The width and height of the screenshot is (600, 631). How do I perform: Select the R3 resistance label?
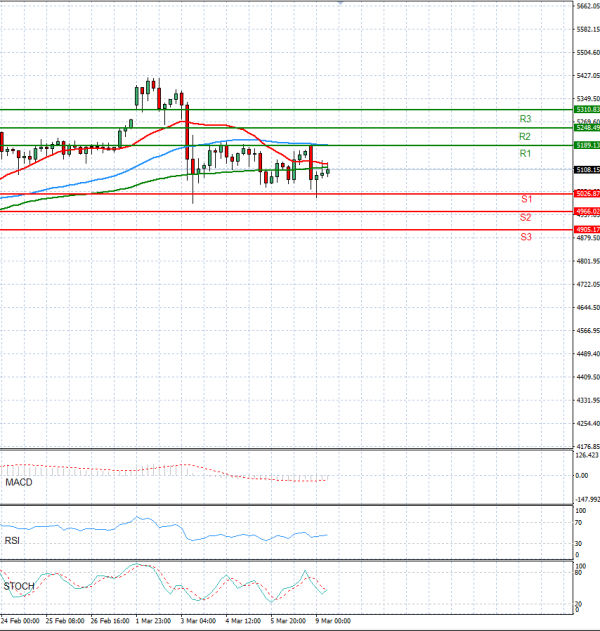[525, 119]
